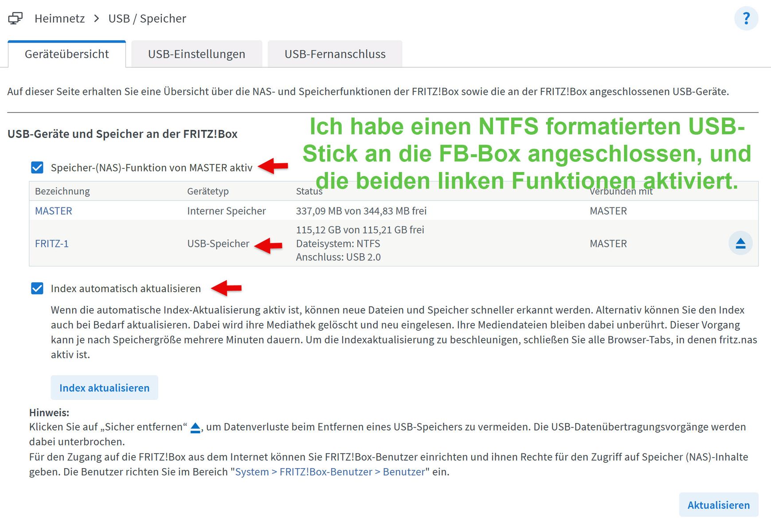
Task: Open the MASTER internal storage link
Action: pyautogui.click(x=53, y=211)
